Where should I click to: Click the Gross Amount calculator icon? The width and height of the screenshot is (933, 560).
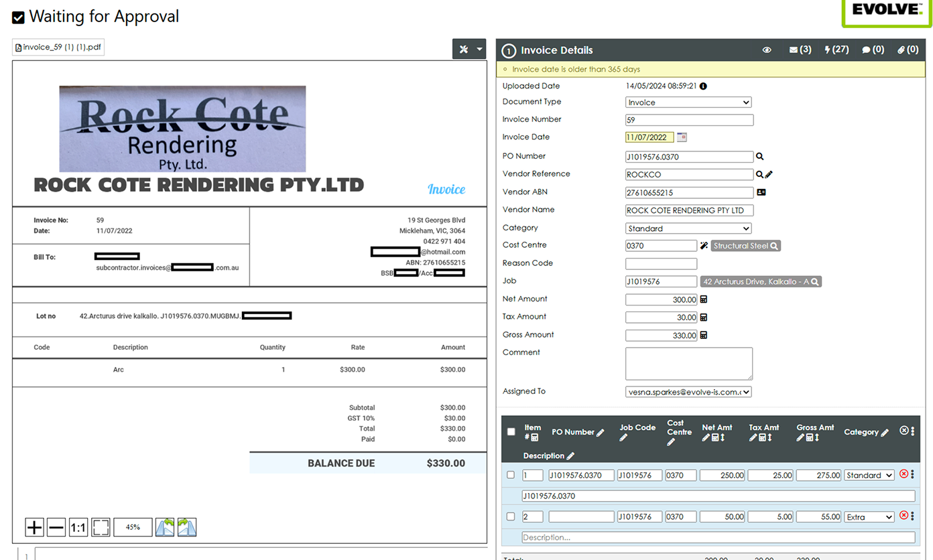tap(704, 335)
